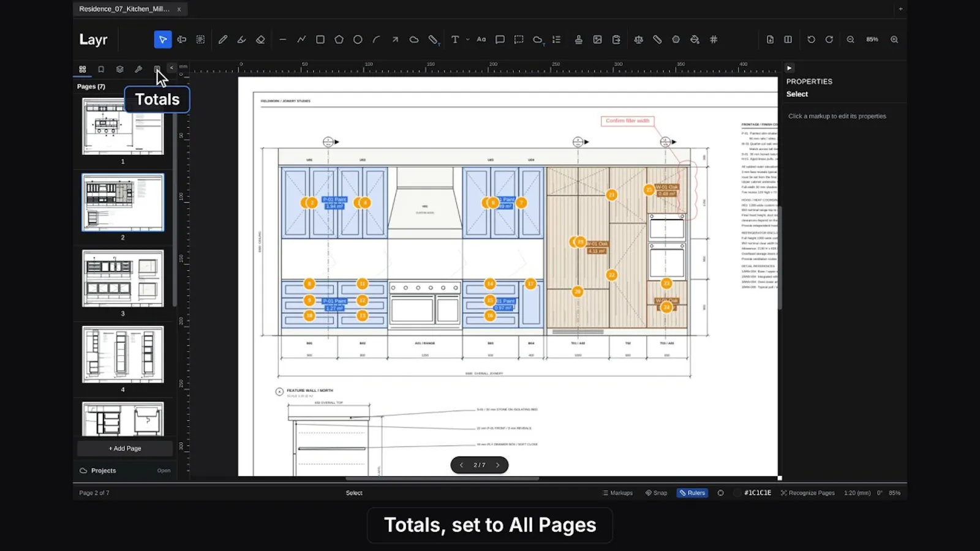Select the Count hash tool
Image resolution: width=980 pixels, height=551 pixels.
tap(714, 39)
